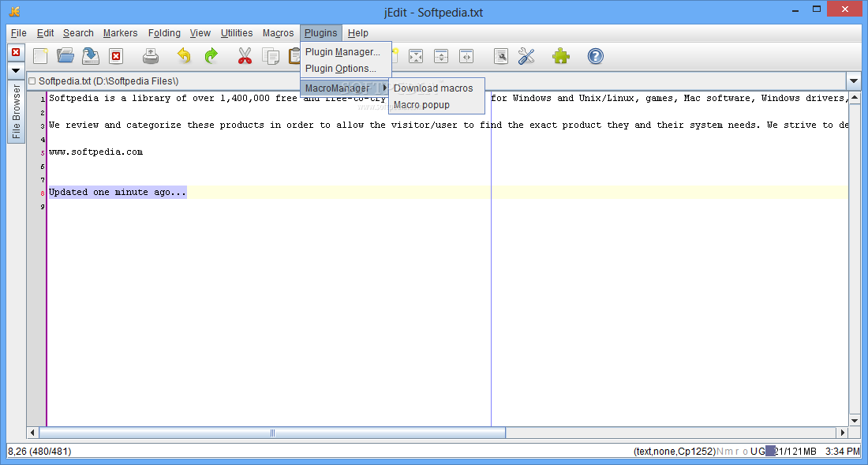Toggle the File Browser side tab
Image resolution: width=868 pixels, height=465 pixels.
click(x=16, y=112)
